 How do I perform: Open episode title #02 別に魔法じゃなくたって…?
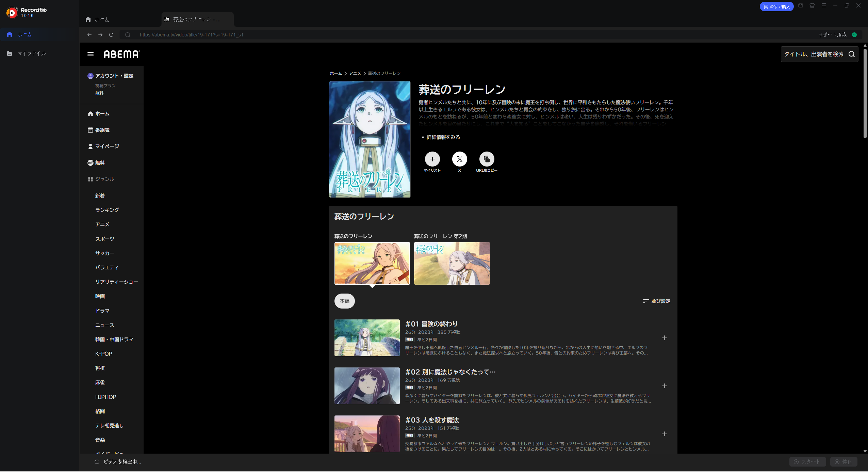click(x=450, y=372)
